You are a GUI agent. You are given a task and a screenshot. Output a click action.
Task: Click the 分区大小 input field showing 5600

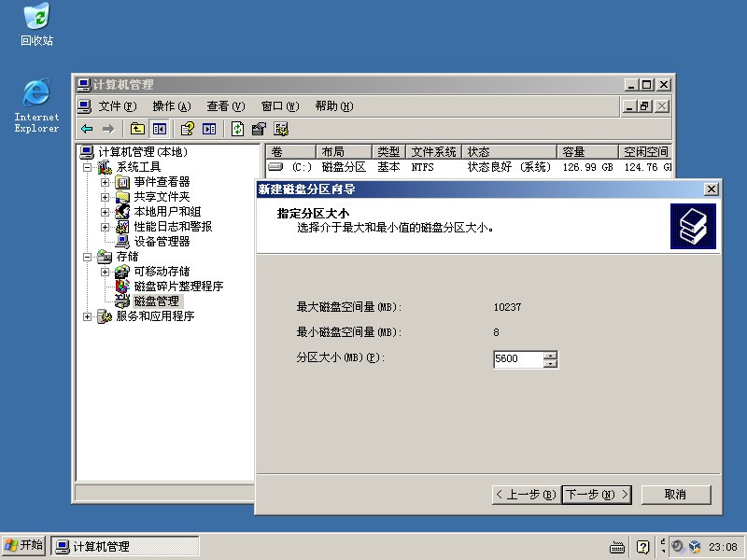pyautogui.click(x=518, y=359)
